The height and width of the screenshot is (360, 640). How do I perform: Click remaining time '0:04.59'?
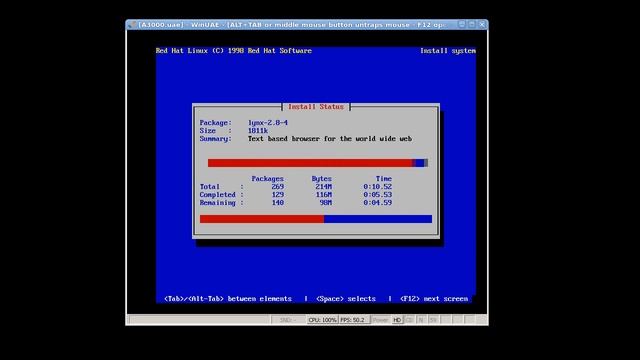[378, 203]
